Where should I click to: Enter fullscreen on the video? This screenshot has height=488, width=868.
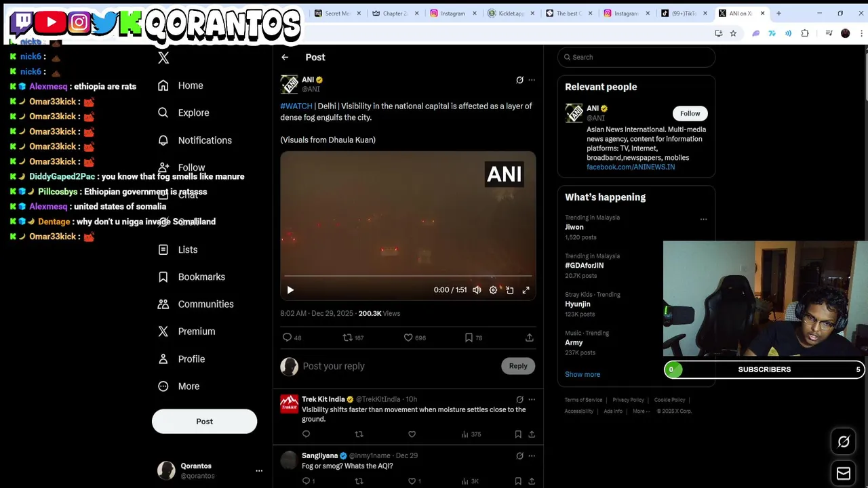point(526,290)
